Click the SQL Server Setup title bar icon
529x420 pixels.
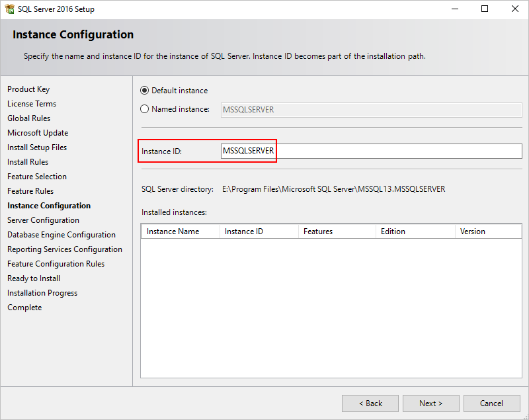pyautogui.click(x=9, y=9)
